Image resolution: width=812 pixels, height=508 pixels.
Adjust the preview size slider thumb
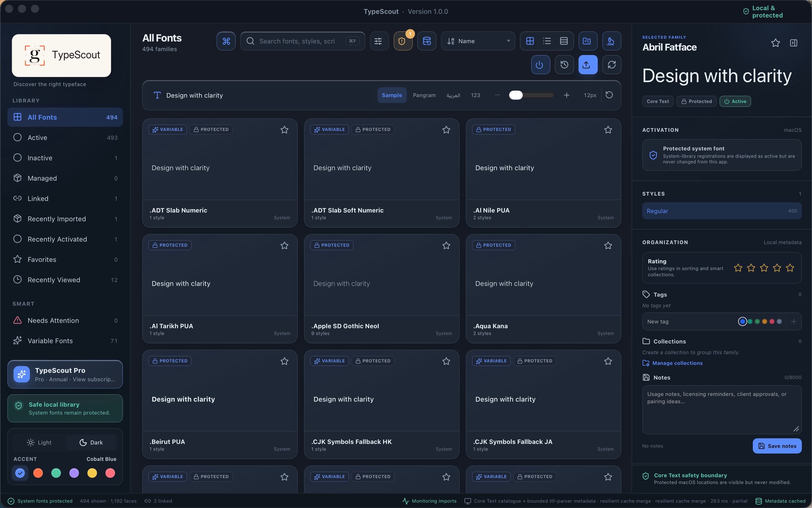point(516,95)
